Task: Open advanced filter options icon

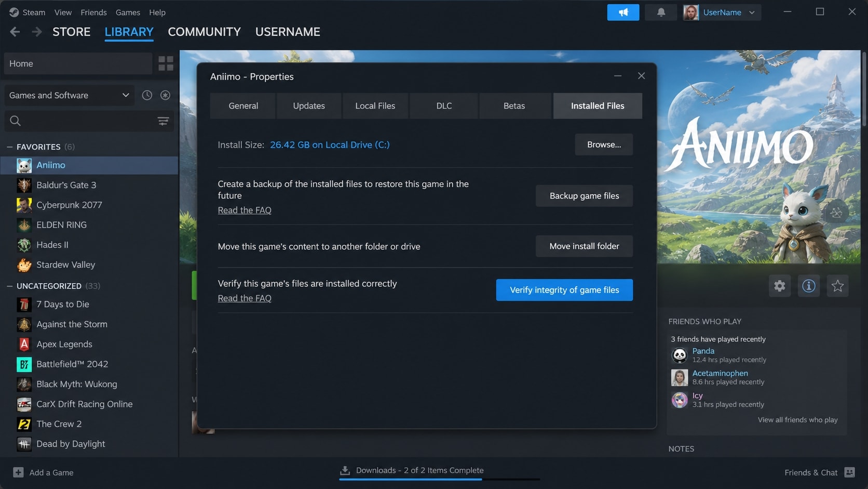Action: coord(163,121)
